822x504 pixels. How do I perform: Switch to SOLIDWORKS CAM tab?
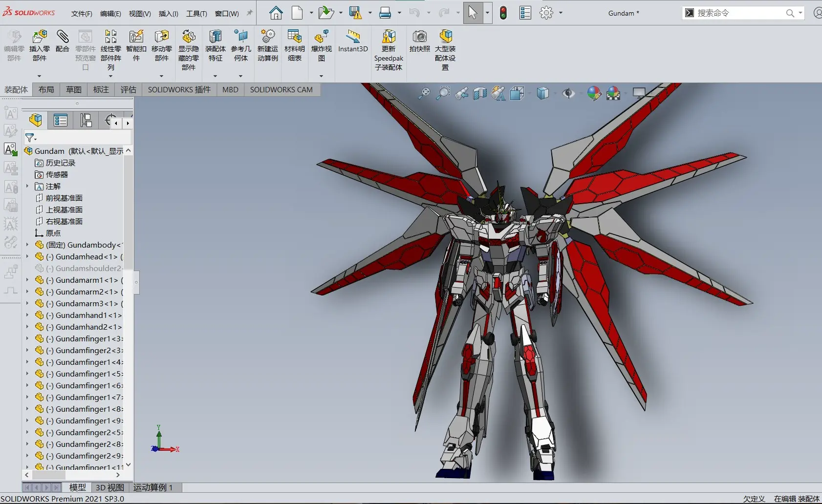tap(281, 89)
